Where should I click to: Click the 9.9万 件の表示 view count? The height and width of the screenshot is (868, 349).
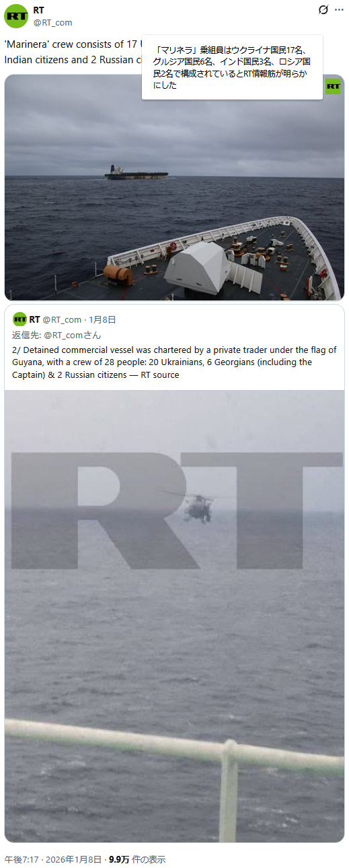[137, 859]
